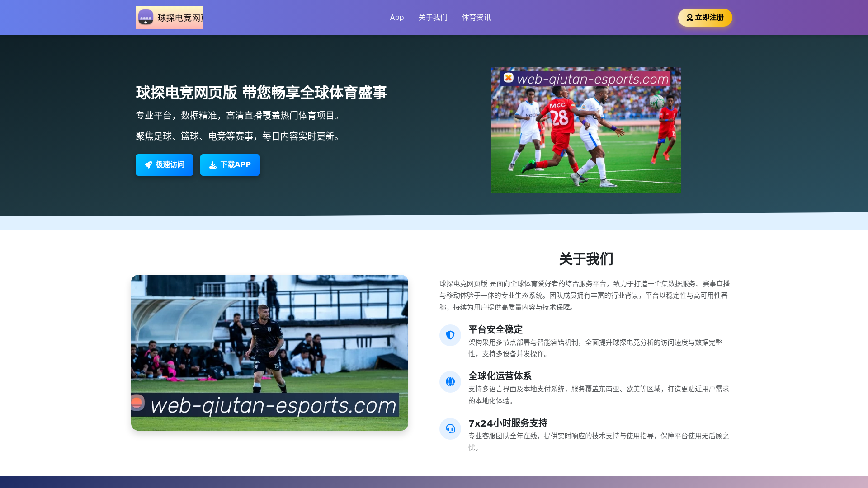Select the paragraph starting 支持多语言界面
868x488 pixels.
point(599,394)
